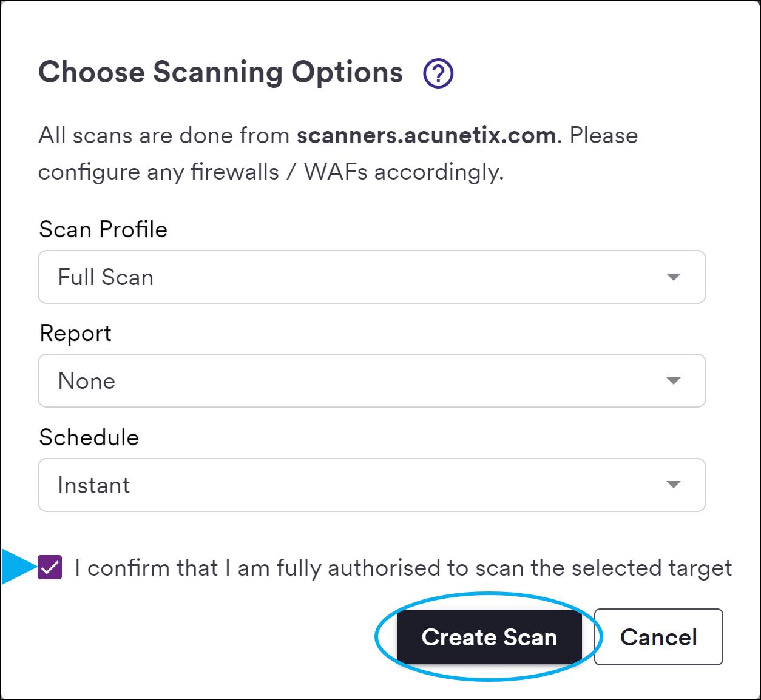The width and height of the screenshot is (761, 700).
Task: Click the Report dropdown arrow
Action: point(673,381)
